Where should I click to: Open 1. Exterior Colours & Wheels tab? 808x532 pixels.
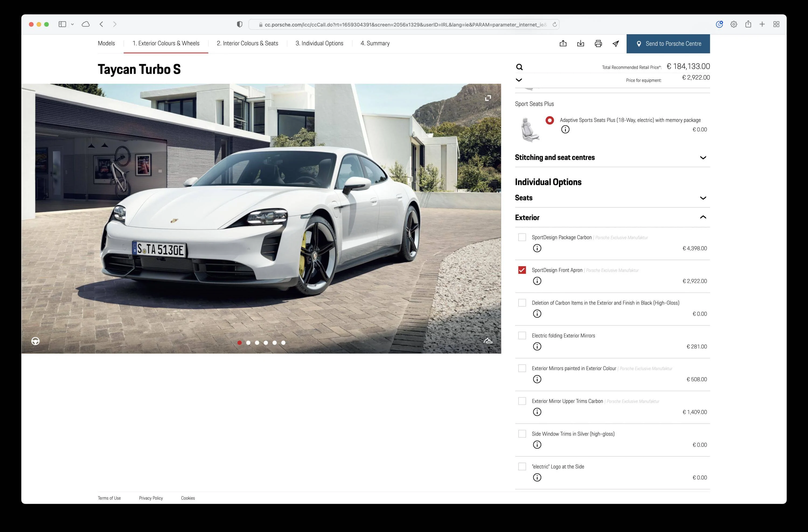pos(166,43)
